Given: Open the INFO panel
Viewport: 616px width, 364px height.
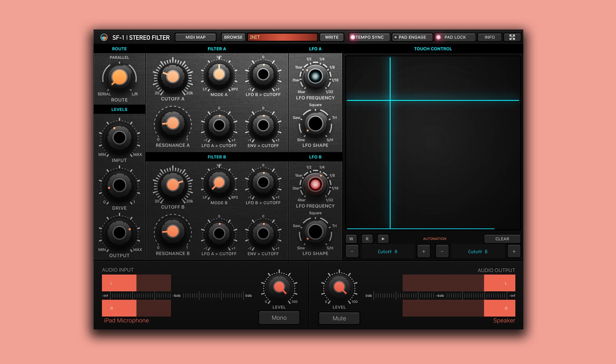Looking at the screenshot, I should coord(489,37).
